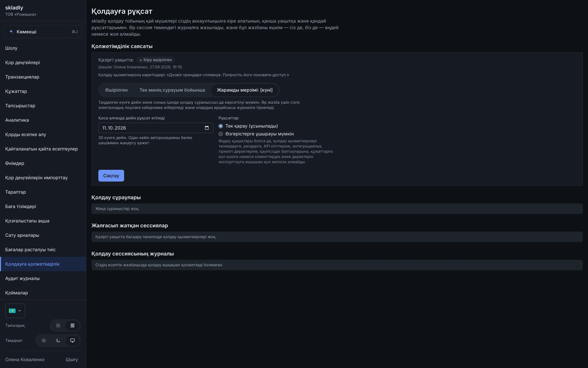This screenshot has height=368, width=588.
Task: Open Баға тізімдері in sidebar
Action: [43, 206]
